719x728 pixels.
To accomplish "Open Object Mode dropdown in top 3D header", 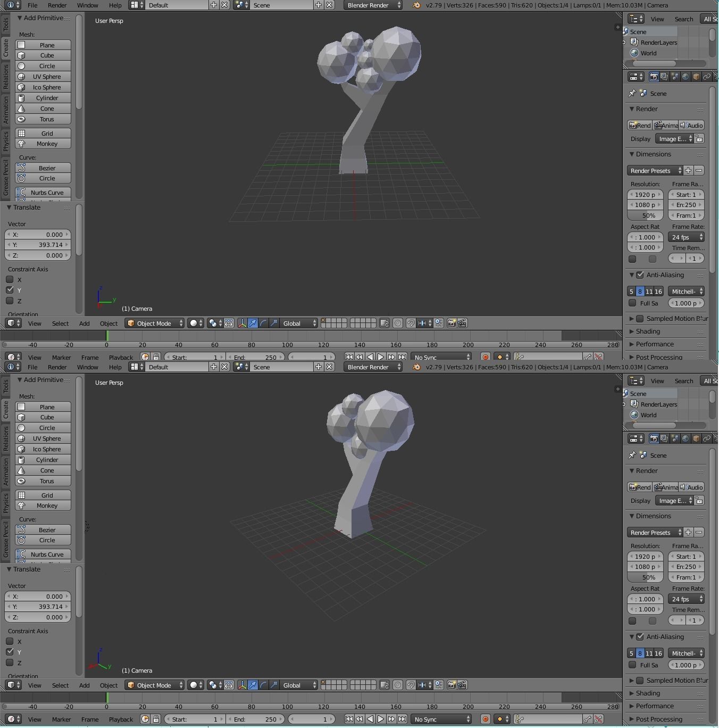I will click(155, 323).
